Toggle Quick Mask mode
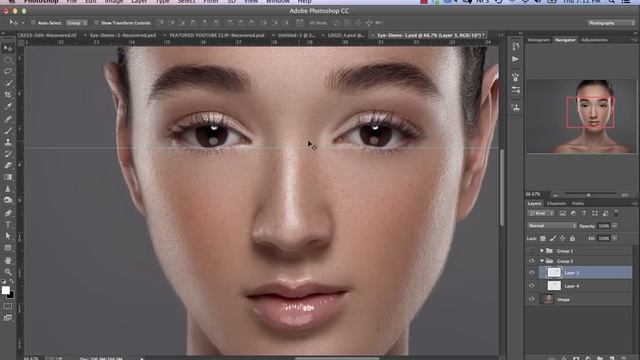Viewport: 640px width, 360px height. point(8,306)
